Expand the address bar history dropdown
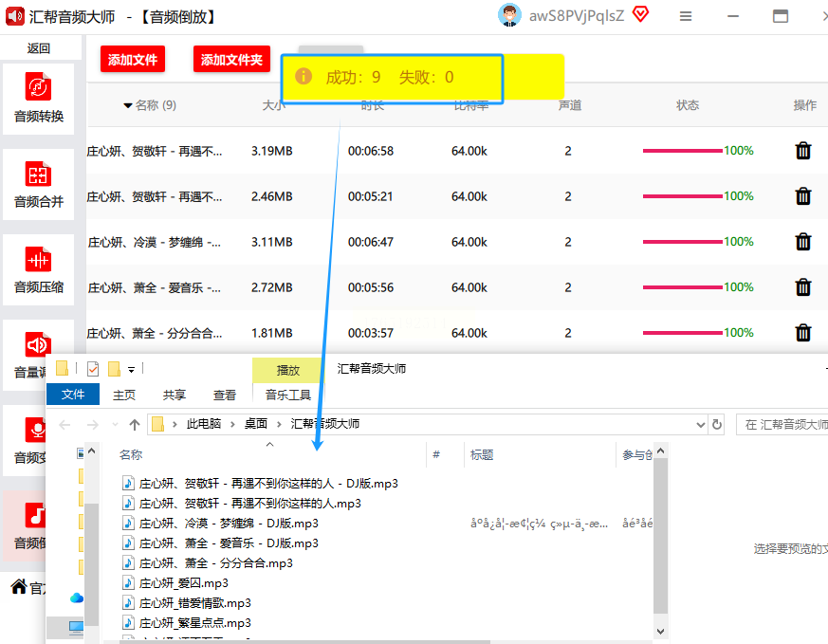Screen dimensions: 828x644 [x=700, y=425]
